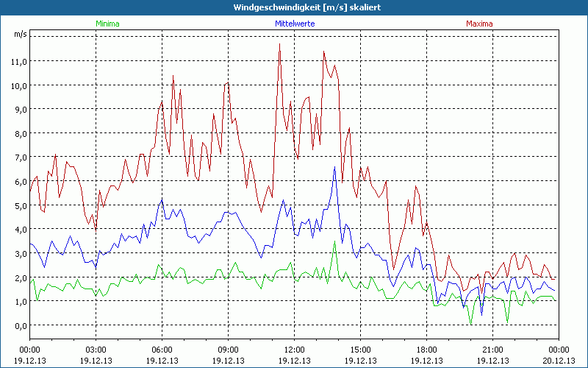This screenshot has width=588, height=368.
Task: Click the blue Mittelwerte legend label
Action: coord(295,24)
